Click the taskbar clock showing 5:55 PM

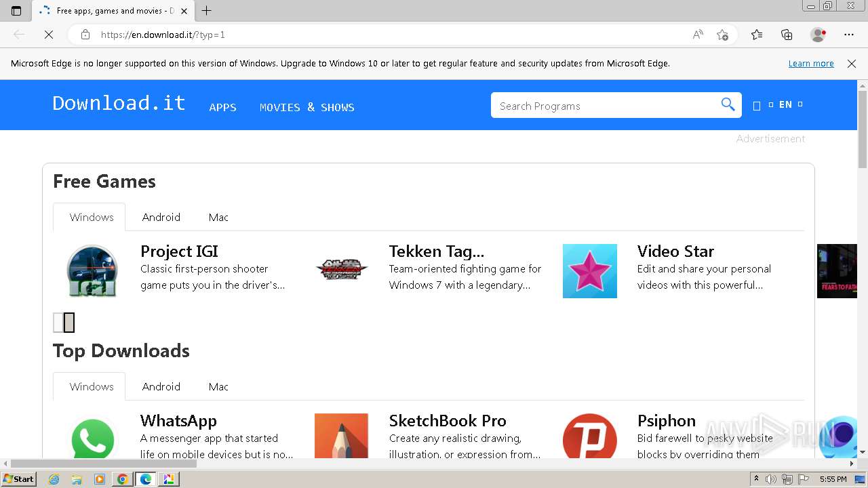[x=833, y=479]
